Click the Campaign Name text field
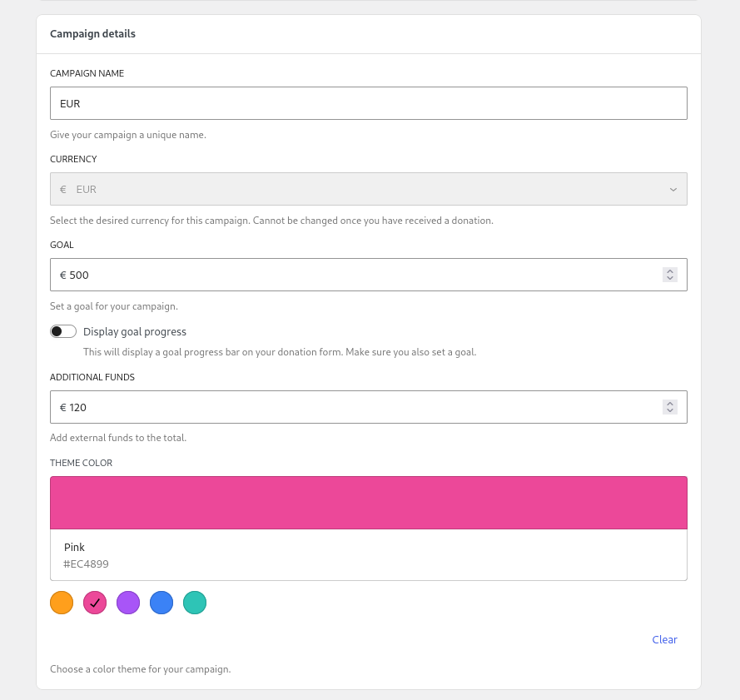This screenshot has width=740, height=700. 368,103
